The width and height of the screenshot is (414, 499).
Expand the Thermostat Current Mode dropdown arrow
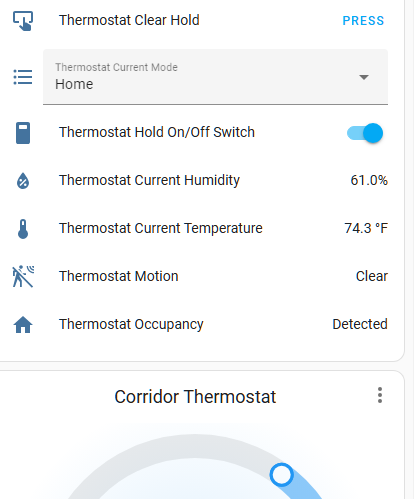click(x=364, y=77)
